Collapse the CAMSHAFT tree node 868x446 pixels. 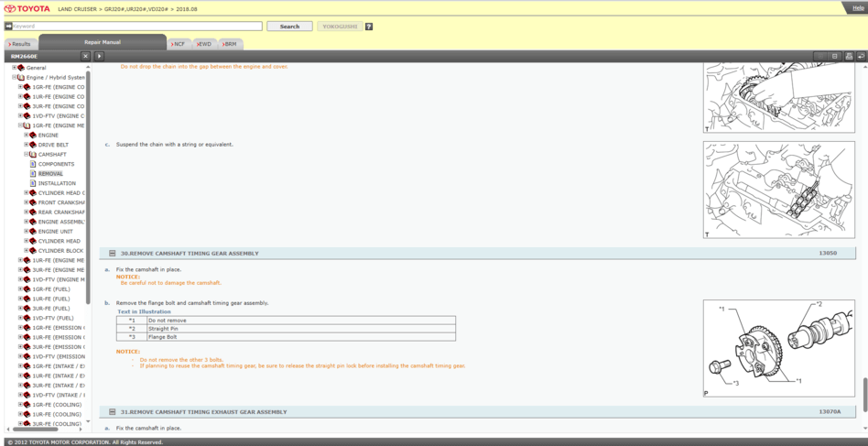[27, 155]
